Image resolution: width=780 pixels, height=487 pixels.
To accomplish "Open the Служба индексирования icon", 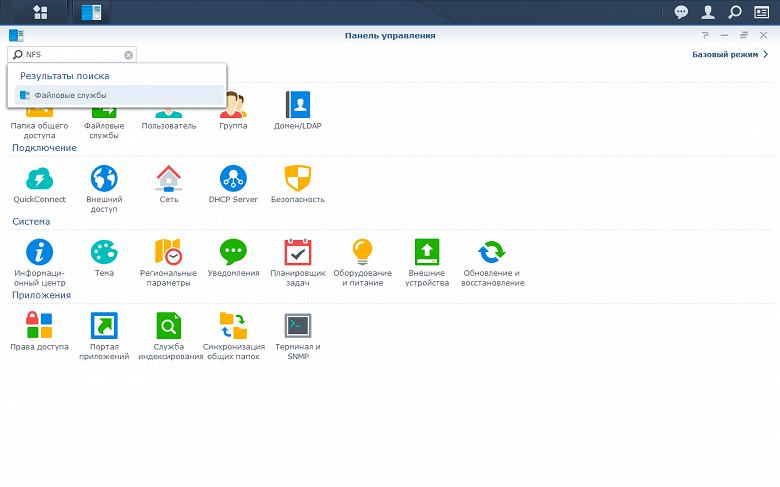I will (169, 325).
